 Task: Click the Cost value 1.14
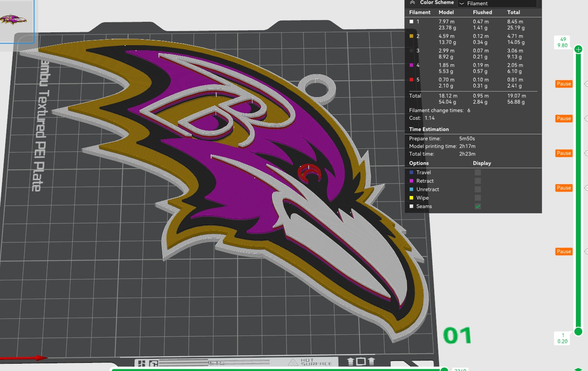coord(429,118)
